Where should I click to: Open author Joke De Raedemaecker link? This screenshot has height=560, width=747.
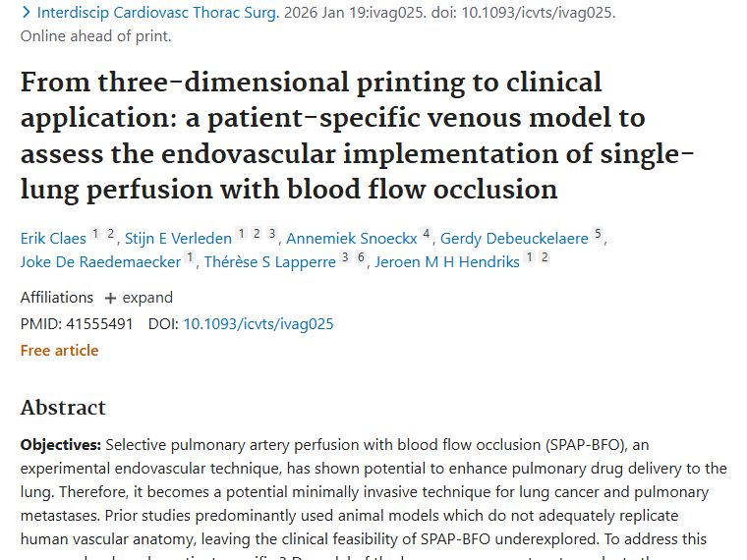[x=100, y=261]
